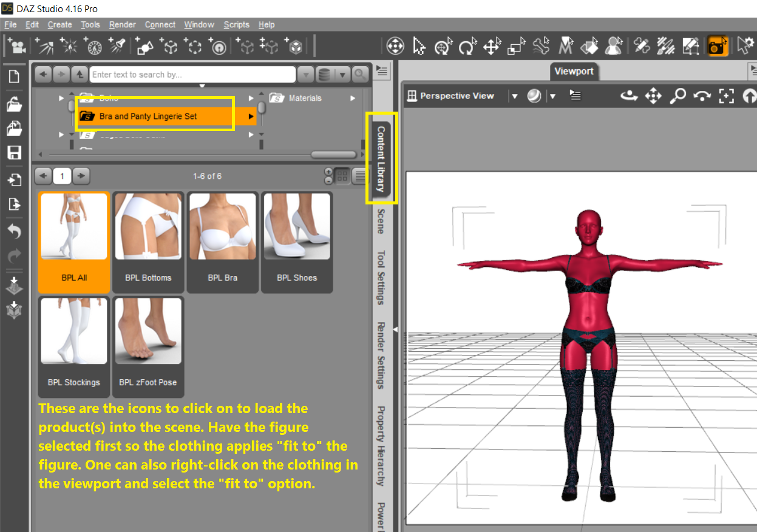Collapse the side pane with the divider arrow
This screenshot has height=532, width=757.
click(x=395, y=329)
